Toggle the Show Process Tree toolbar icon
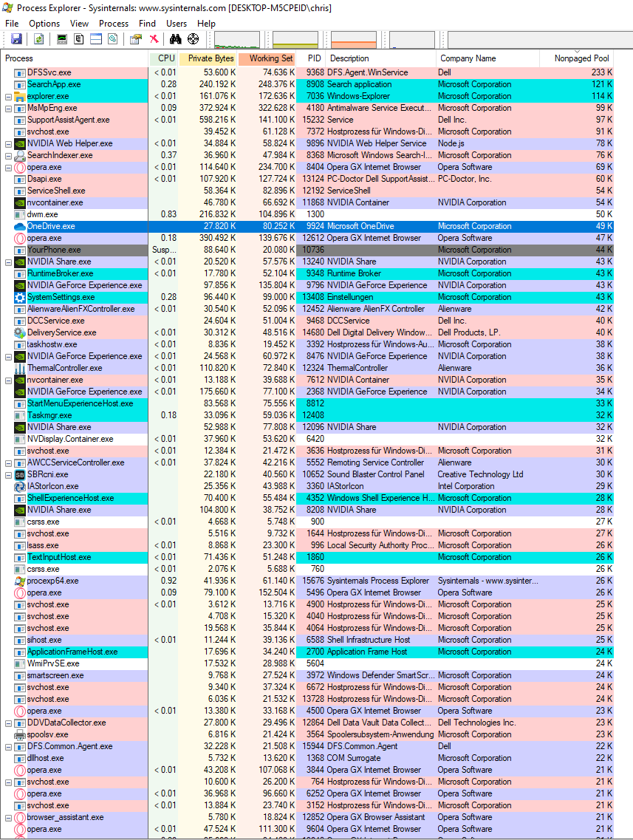Image resolution: width=633 pixels, height=840 pixels. (79, 39)
